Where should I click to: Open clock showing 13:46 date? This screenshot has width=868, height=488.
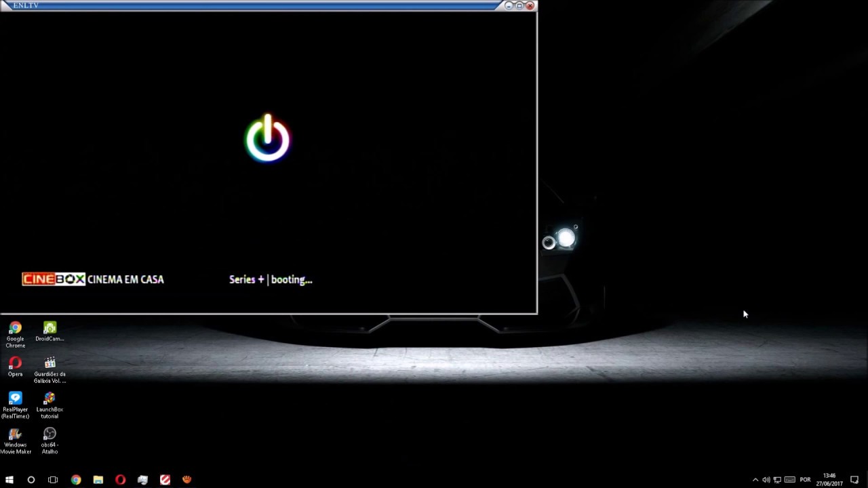click(829, 480)
